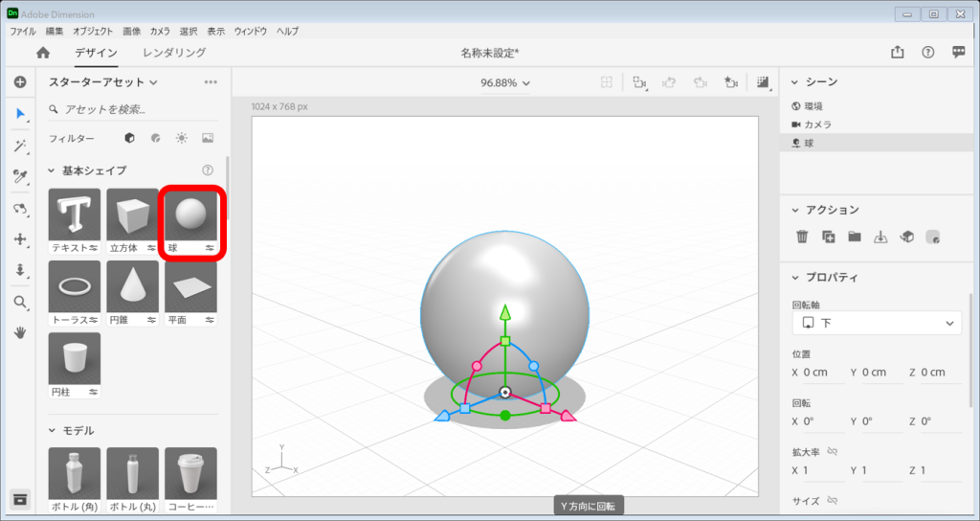Viewport: 980px width, 521px height.
Task: Select the Hand tool
Action: (19, 332)
